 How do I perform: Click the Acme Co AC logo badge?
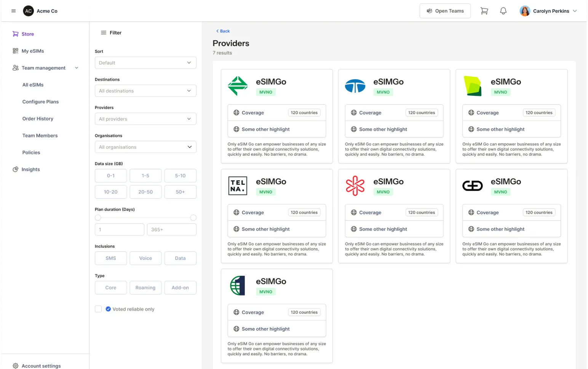(x=29, y=11)
